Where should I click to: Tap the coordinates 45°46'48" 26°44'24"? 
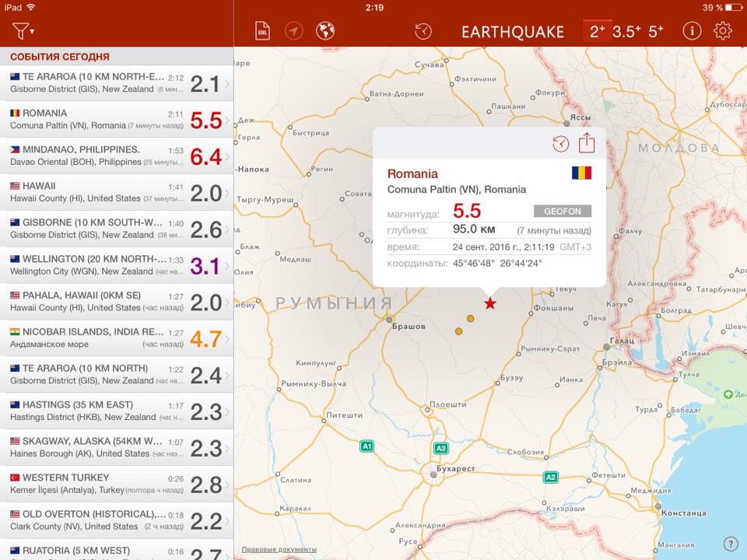coord(497,264)
